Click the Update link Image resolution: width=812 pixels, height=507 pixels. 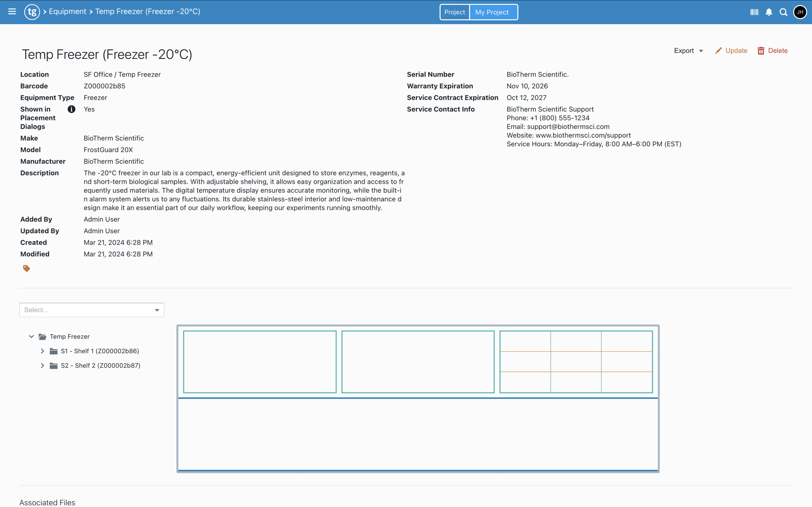(x=737, y=50)
